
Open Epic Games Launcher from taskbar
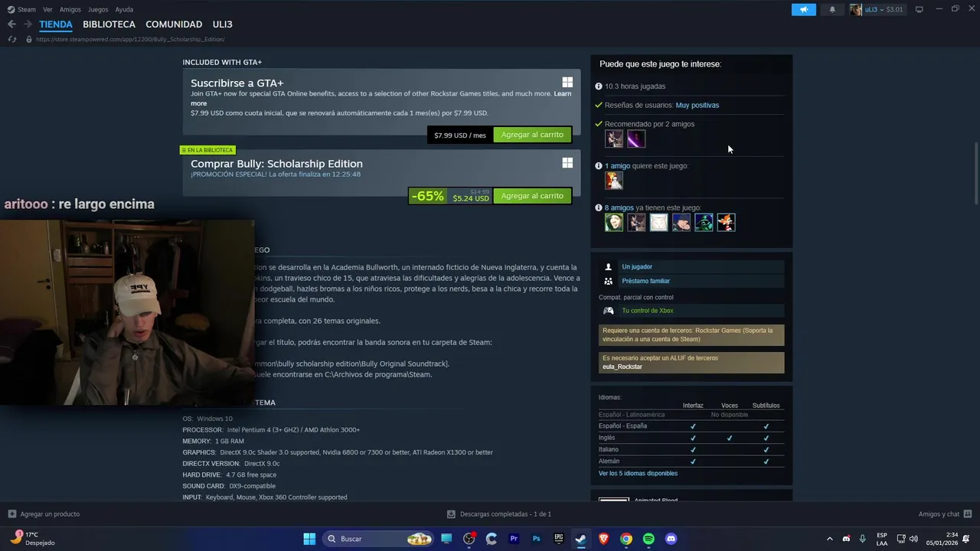point(559,539)
